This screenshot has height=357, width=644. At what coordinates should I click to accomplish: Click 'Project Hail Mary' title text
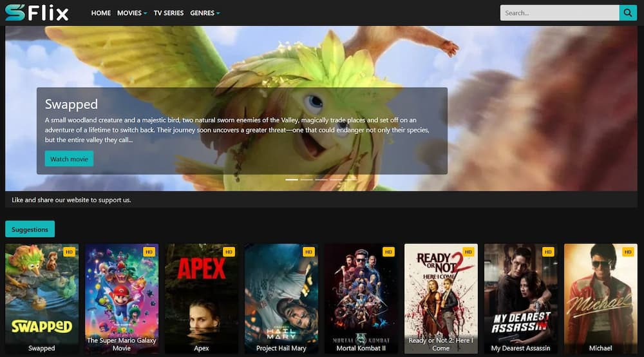point(281,348)
